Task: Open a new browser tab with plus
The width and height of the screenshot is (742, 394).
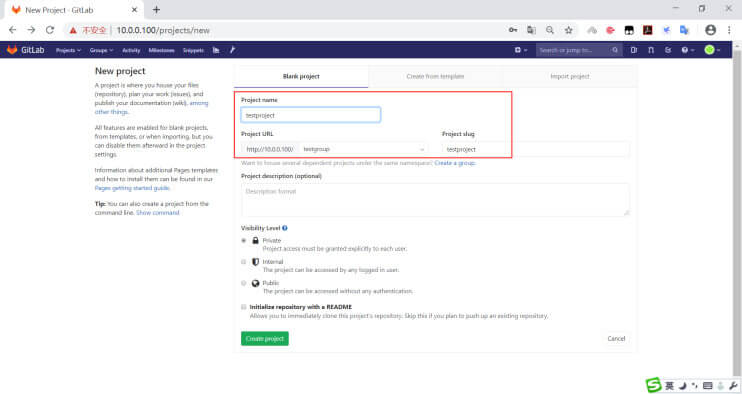Action: pos(156,9)
